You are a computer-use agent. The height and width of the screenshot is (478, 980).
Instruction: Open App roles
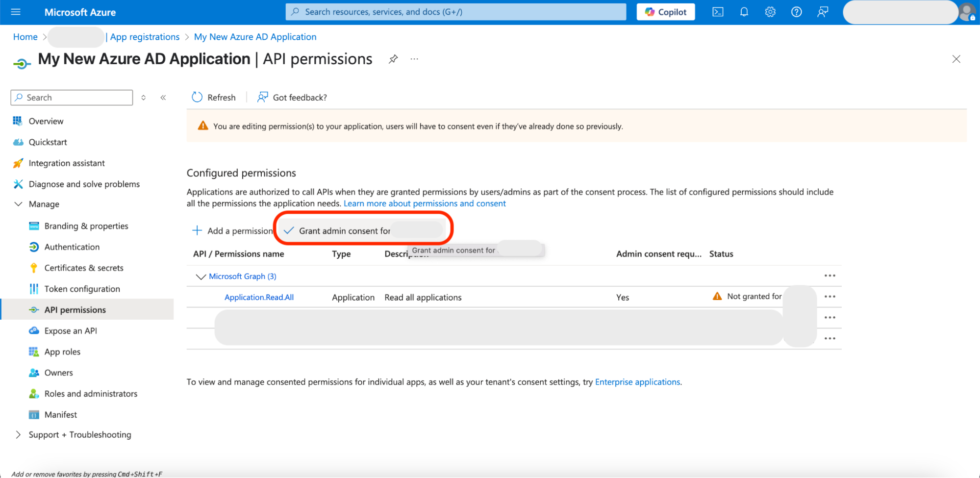point(62,352)
